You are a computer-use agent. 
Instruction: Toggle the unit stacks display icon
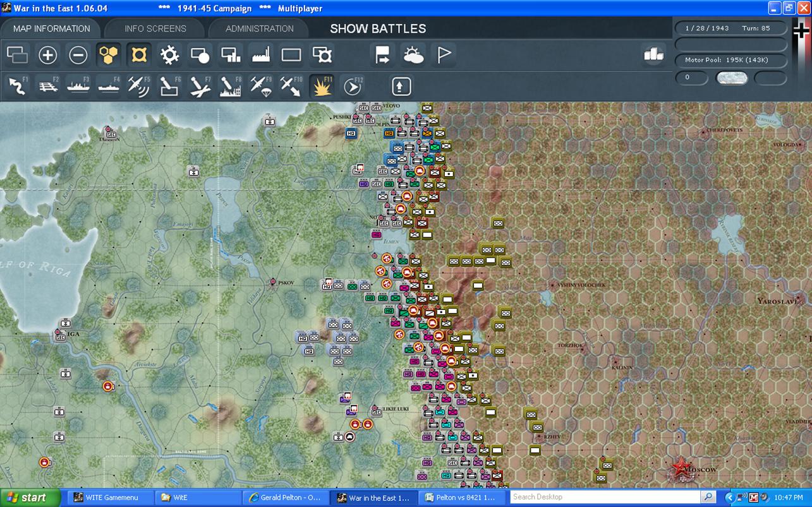[17, 56]
